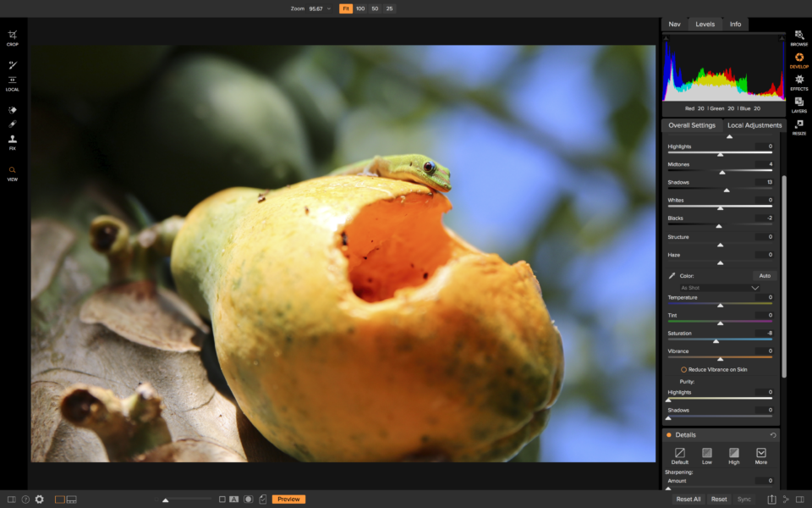Select the Crop tool
The image size is (812, 508).
[x=13, y=38]
